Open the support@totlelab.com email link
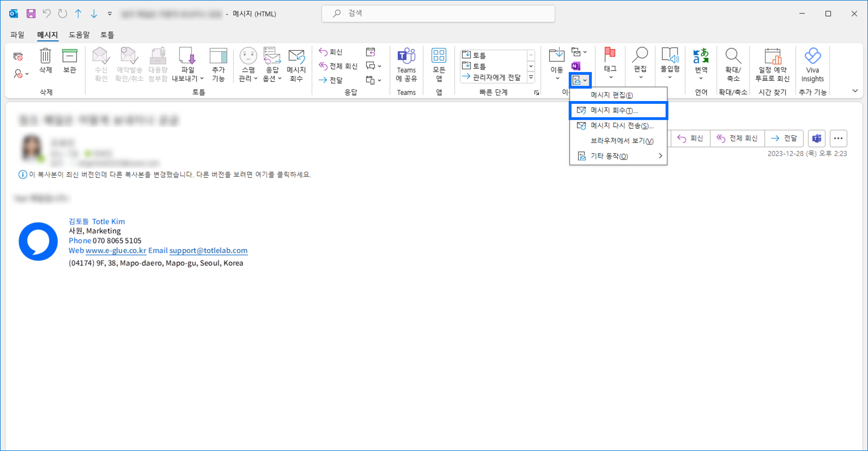The width and height of the screenshot is (868, 451). tap(208, 250)
